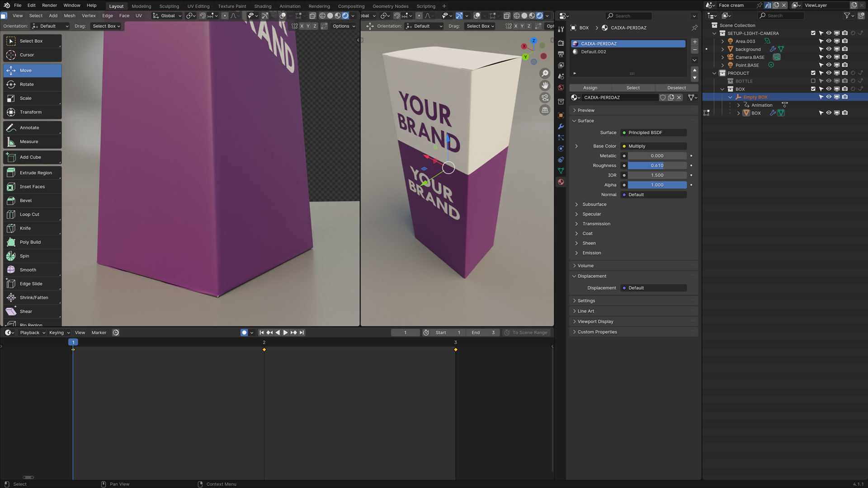Switch to the Shading workspace tab
Screen dimensions: 868x488
[263, 6]
